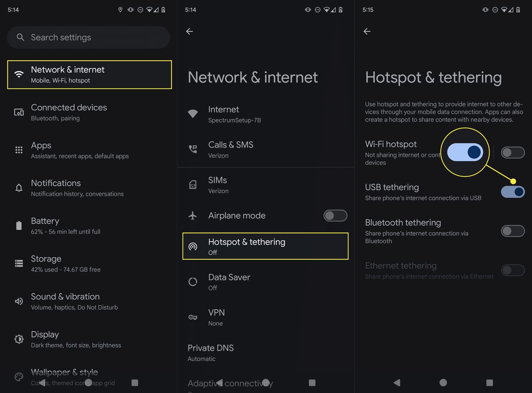Image resolution: width=532 pixels, height=393 pixels.
Task: Tap Recents square on Network & internet screen
Action: click(312, 383)
